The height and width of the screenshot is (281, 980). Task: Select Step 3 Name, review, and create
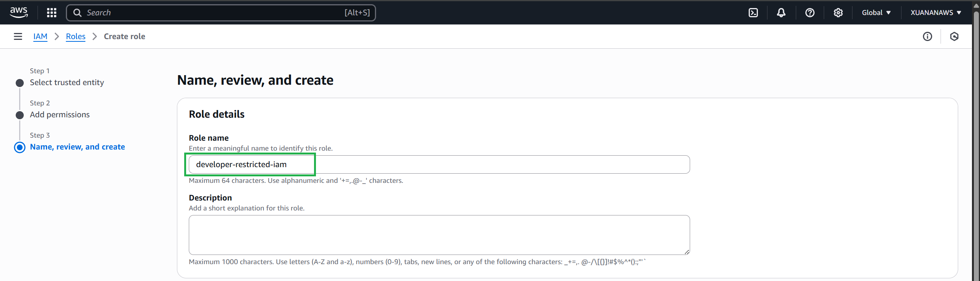pyautogui.click(x=77, y=147)
